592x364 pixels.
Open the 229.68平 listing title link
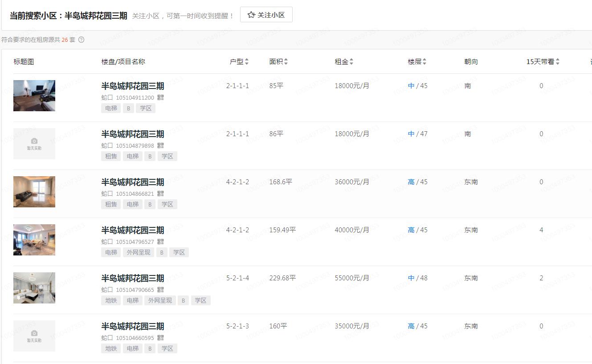coord(133,278)
